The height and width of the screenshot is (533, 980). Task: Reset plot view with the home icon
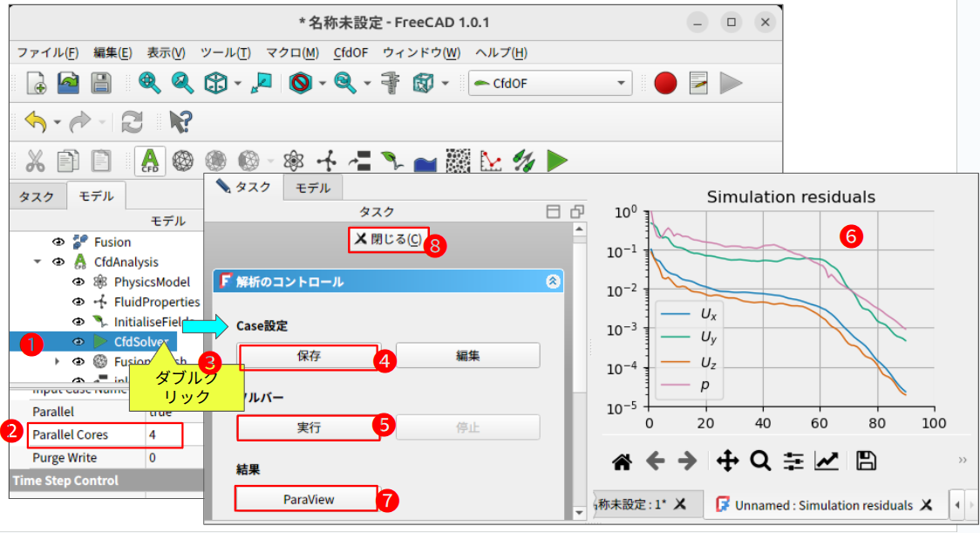click(x=622, y=461)
